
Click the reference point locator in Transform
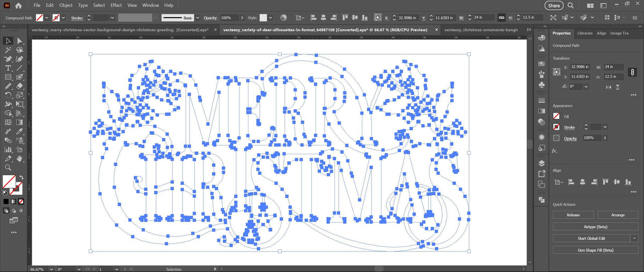[558, 72]
